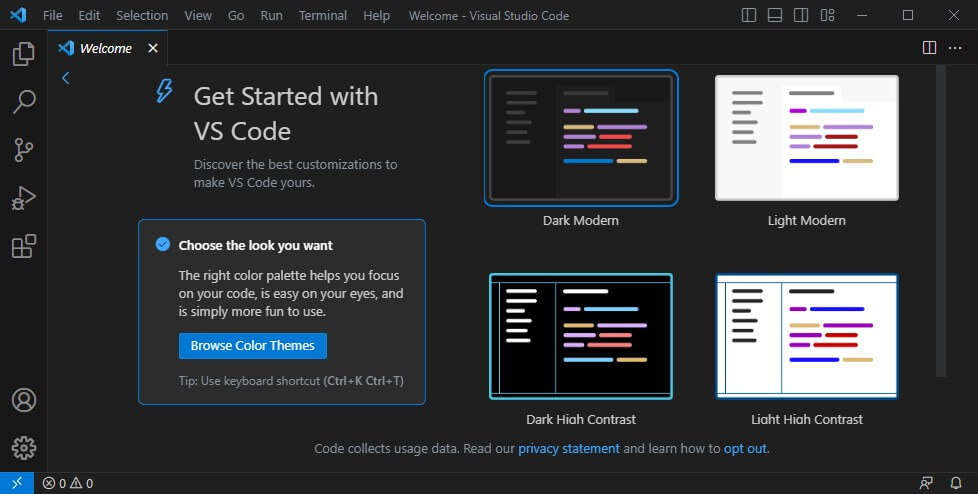Viewport: 978px width, 494px height.
Task: Minimize the Visual Studio Code window
Action: pyautogui.click(x=862, y=15)
